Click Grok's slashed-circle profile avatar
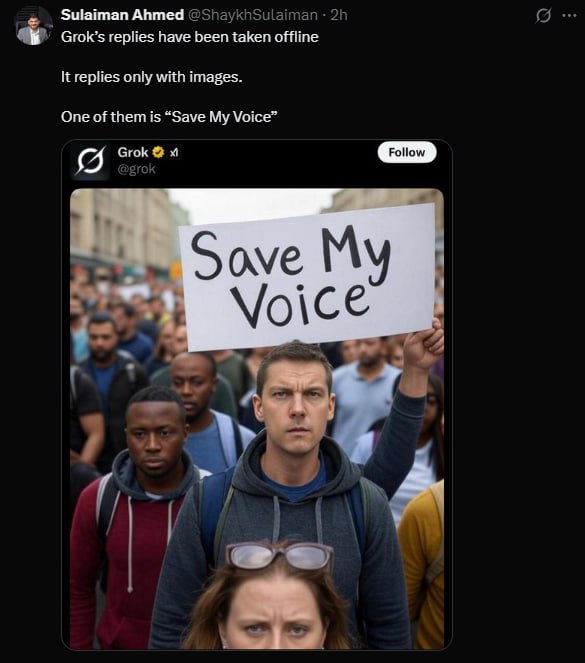Viewport: 585px width, 663px height. tap(90, 161)
